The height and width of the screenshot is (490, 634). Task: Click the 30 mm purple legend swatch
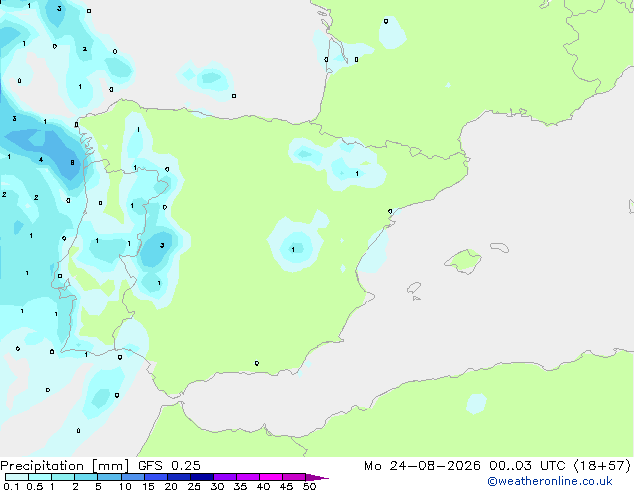click(x=225, y=477)
